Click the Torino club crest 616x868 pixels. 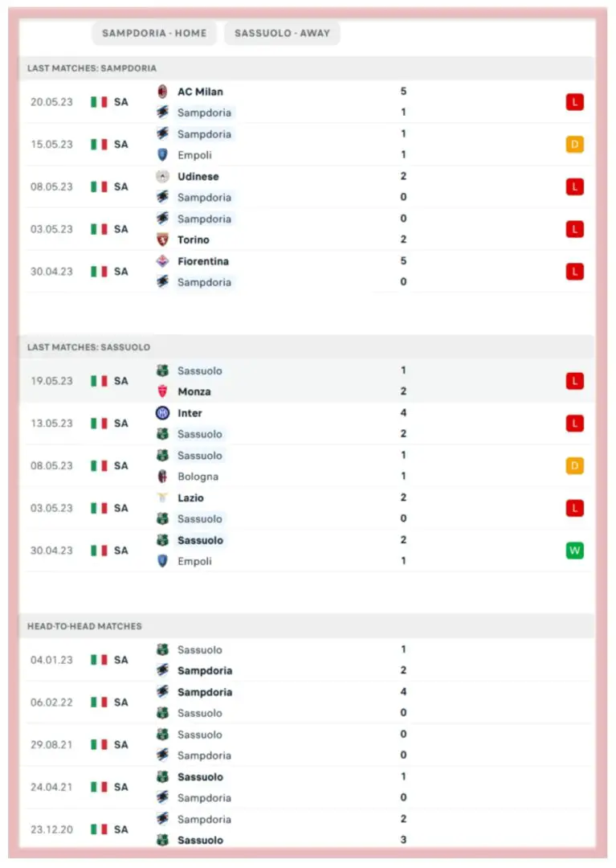click(x=163, y=240)
